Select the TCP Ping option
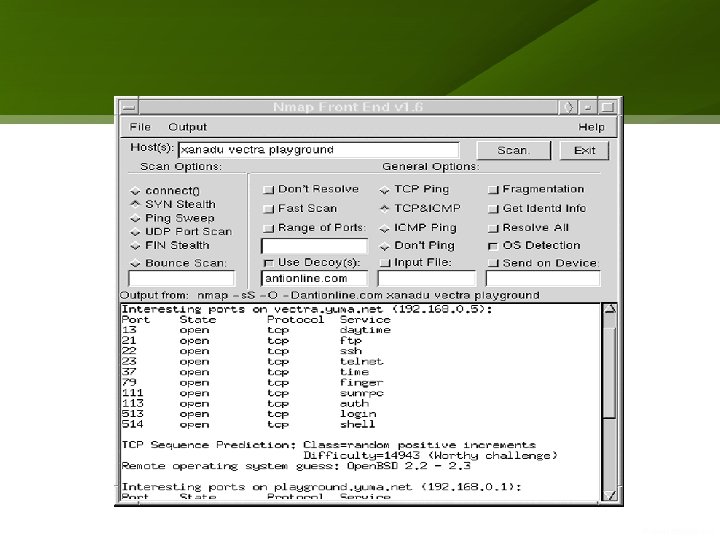Image resolution: width=720 pixels, height=540 pixels. [x=384, y=190]
